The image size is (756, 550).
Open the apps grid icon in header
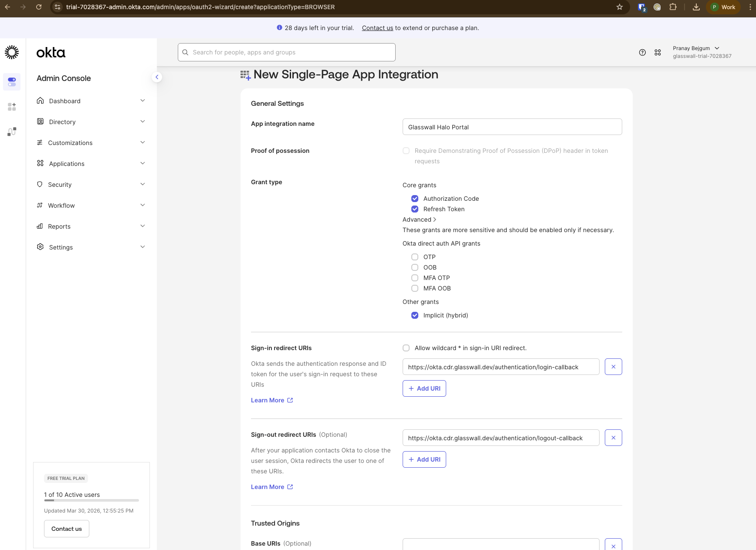(x=658, y=52)
